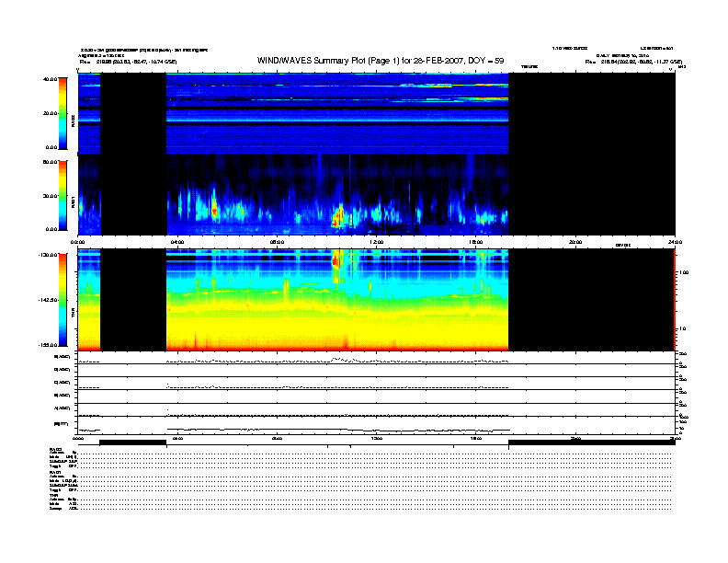Image resolution: width=728 pixels, height=563 pixels.
Task: Click the TNR panel's color scale bar
Action: [x=63, y=300]
